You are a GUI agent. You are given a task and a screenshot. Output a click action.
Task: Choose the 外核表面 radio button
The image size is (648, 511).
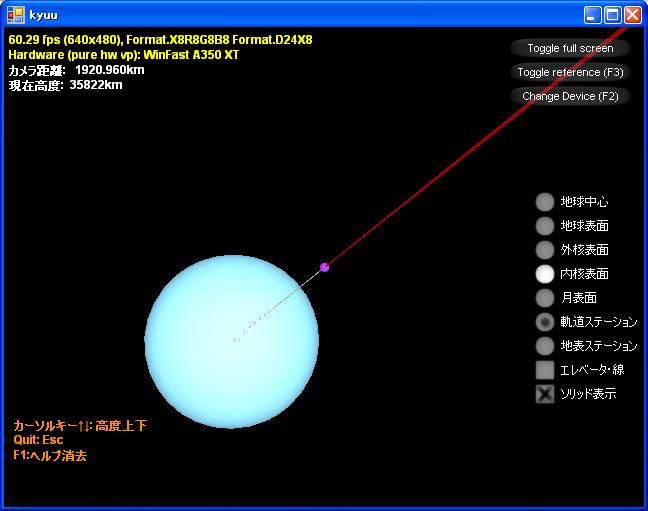click(x=544, y=250)
